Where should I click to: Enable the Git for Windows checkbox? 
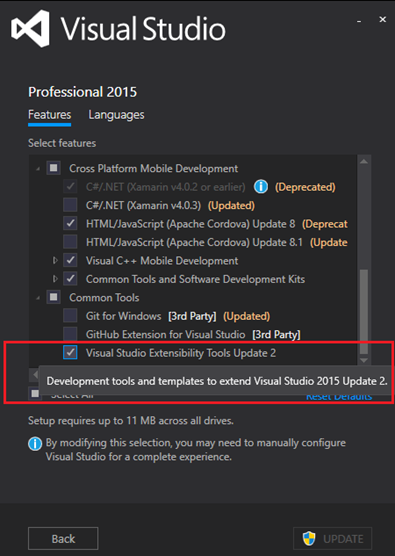coord(70,316)
